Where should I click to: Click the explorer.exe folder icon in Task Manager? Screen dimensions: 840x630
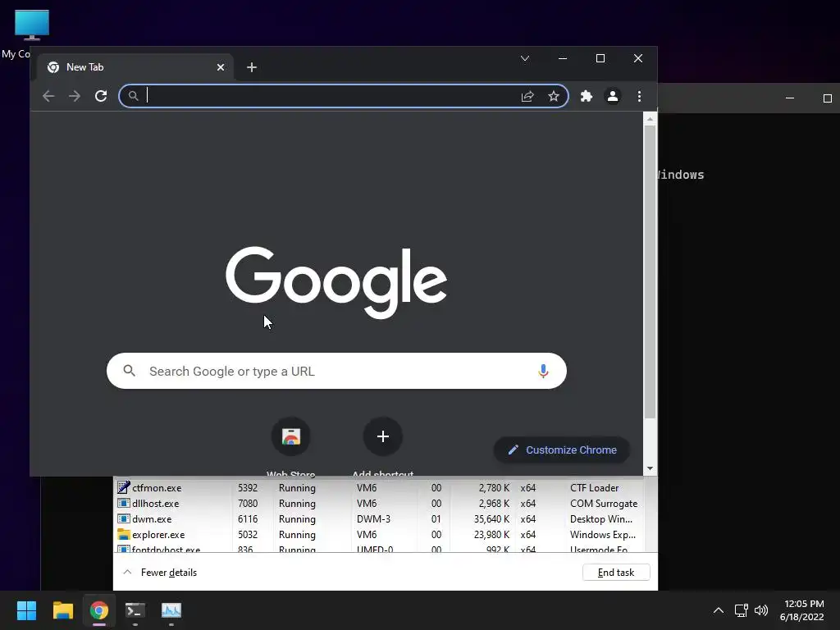124,534
